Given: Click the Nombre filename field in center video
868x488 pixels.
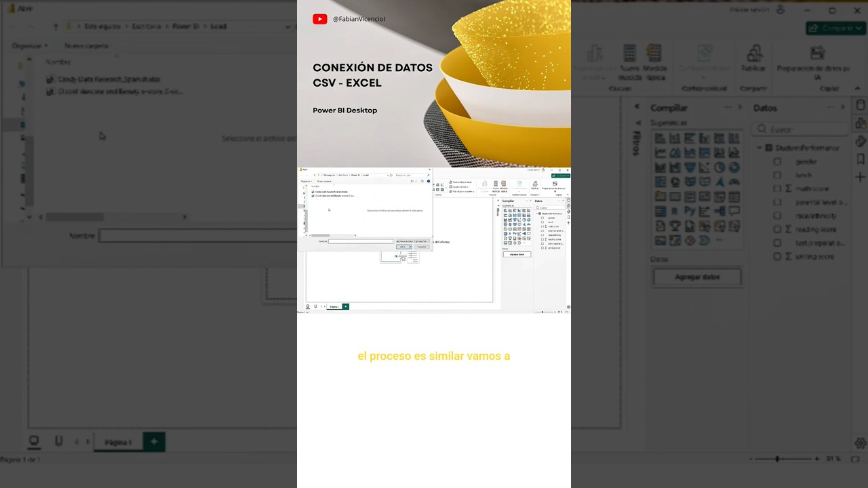Looking at the screenshot, I should coord(361,241).
